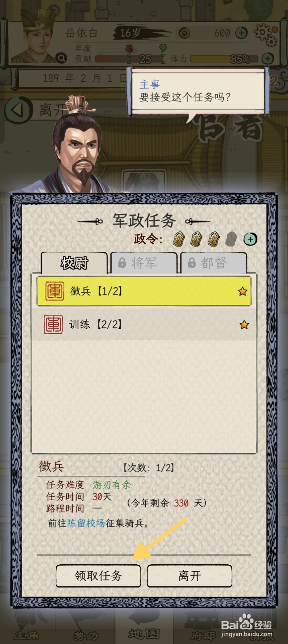Tap the star on 徵兵 row
This screenshot has height=644, width=288.
[x=243, y=291]
